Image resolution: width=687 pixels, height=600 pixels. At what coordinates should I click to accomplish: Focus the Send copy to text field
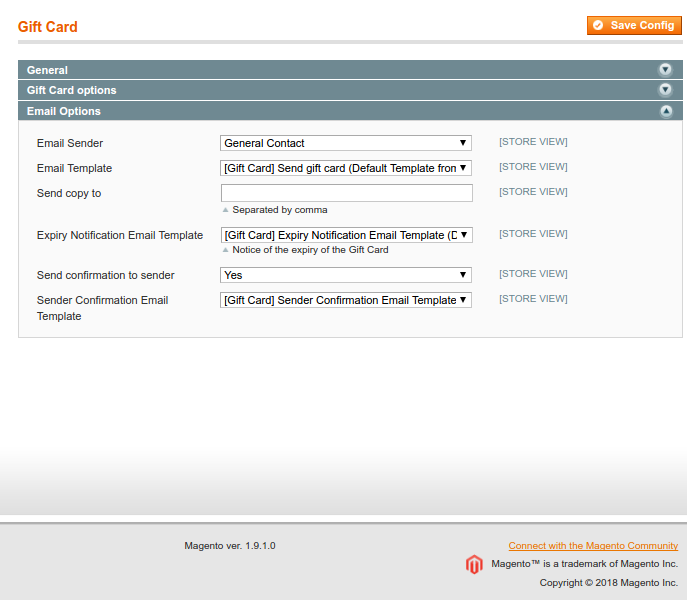(346, 193)
